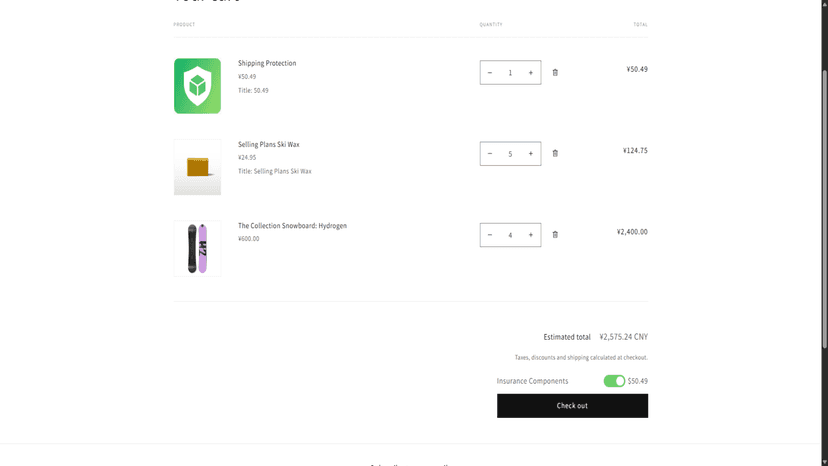Select the ¥2,400.00 snowboard line total
828x466 pixels.
(x=632, y=231)
